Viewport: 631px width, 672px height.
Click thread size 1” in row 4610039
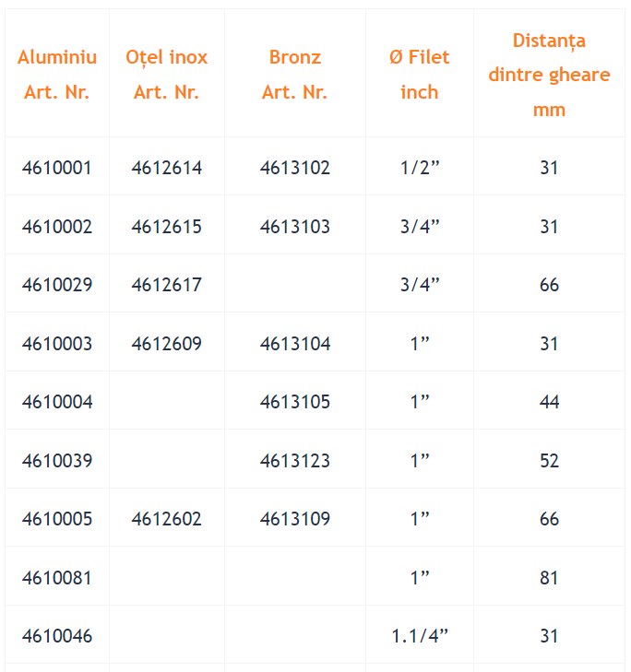[x=420, y=461]
